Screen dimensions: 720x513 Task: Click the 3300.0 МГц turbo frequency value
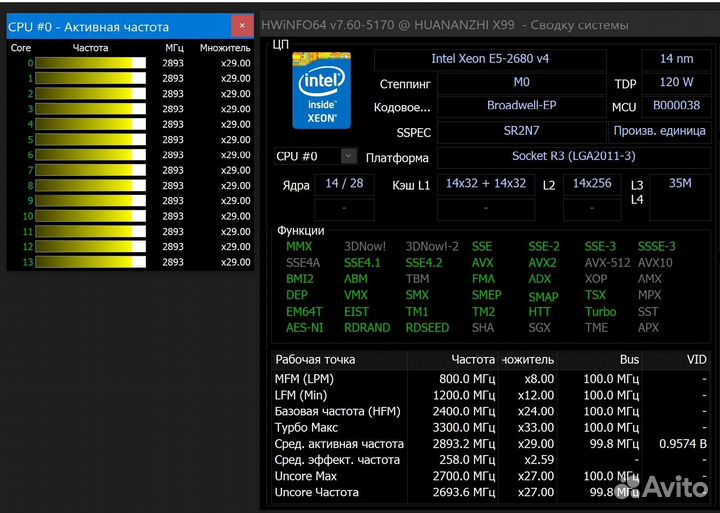click(463, 428)
